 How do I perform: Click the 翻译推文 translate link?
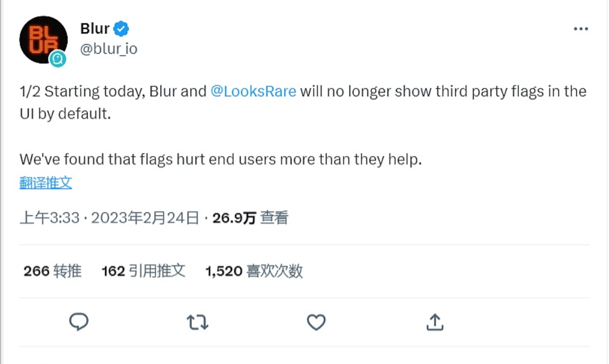45,183
